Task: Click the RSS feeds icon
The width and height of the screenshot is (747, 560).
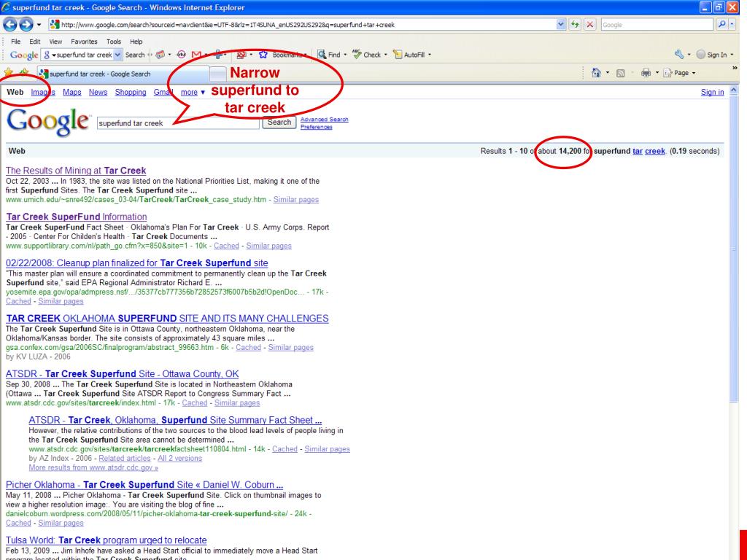Action: [620, 73]
